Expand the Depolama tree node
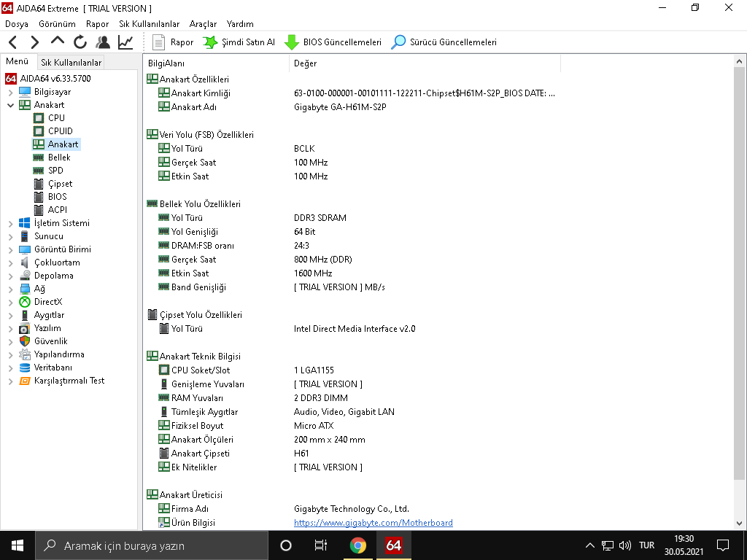 tap(10, 276)
